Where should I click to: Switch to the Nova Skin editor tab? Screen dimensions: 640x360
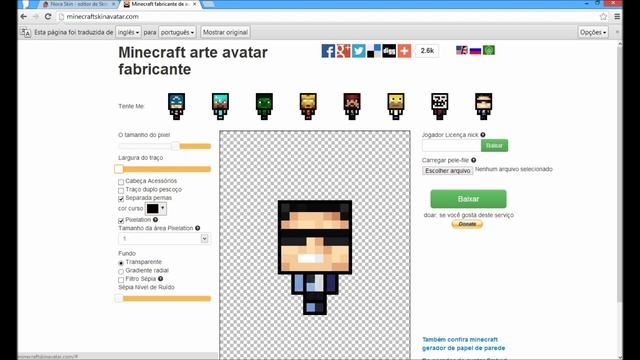[78, 4]
